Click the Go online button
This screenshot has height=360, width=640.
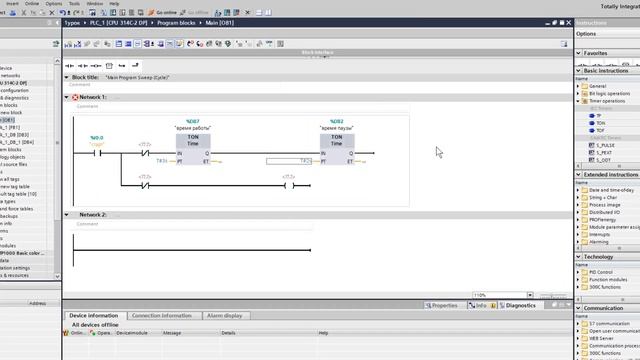click(x=162, y=13)
